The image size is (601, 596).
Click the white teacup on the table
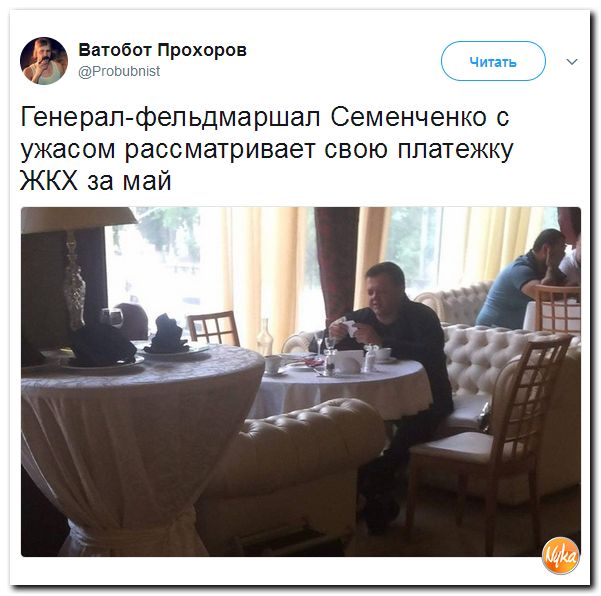pyautogui.click(x=273, y=364)
